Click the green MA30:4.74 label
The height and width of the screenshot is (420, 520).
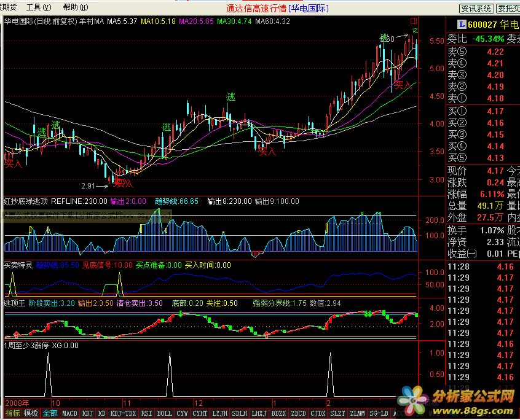[234, 21]
